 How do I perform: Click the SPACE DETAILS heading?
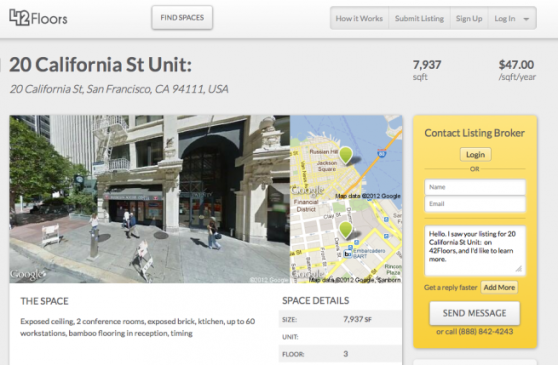tap(316, 301)
